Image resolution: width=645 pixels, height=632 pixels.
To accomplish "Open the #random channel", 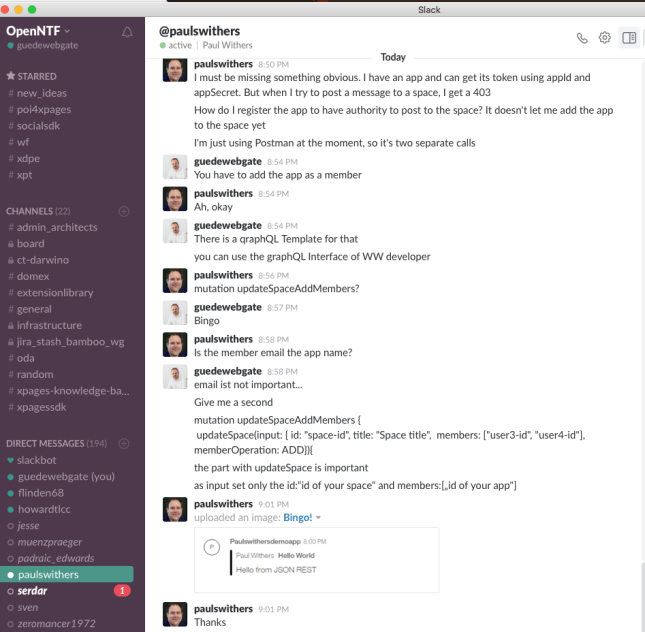I will [x=30, y=374].
